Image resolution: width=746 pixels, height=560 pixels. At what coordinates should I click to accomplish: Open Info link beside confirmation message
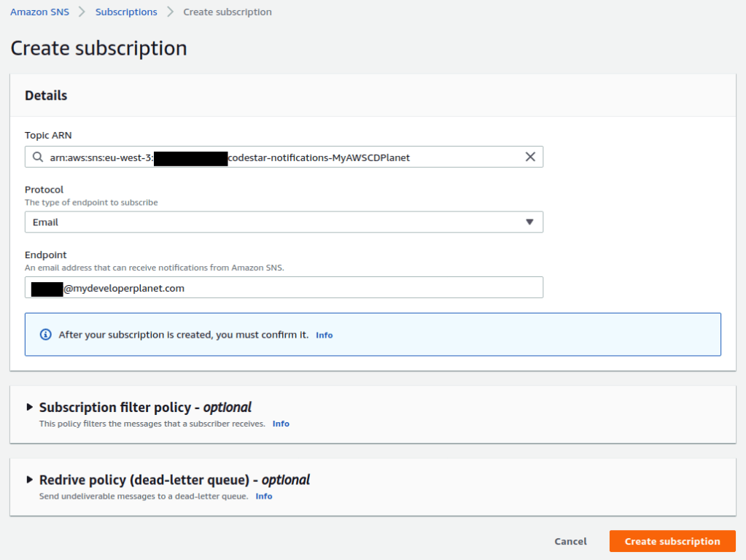324,335
